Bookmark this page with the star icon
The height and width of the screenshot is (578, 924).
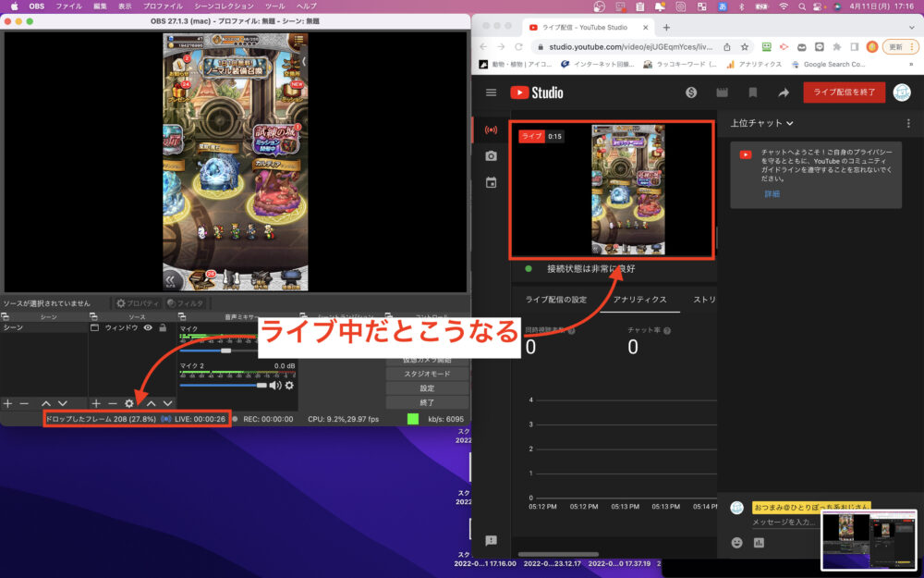[x=745, y=46]
